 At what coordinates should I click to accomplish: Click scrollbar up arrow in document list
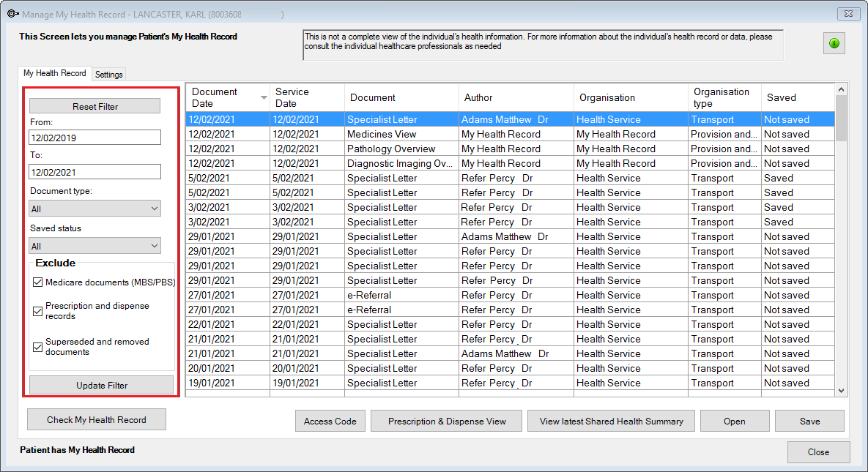[841, 89]
